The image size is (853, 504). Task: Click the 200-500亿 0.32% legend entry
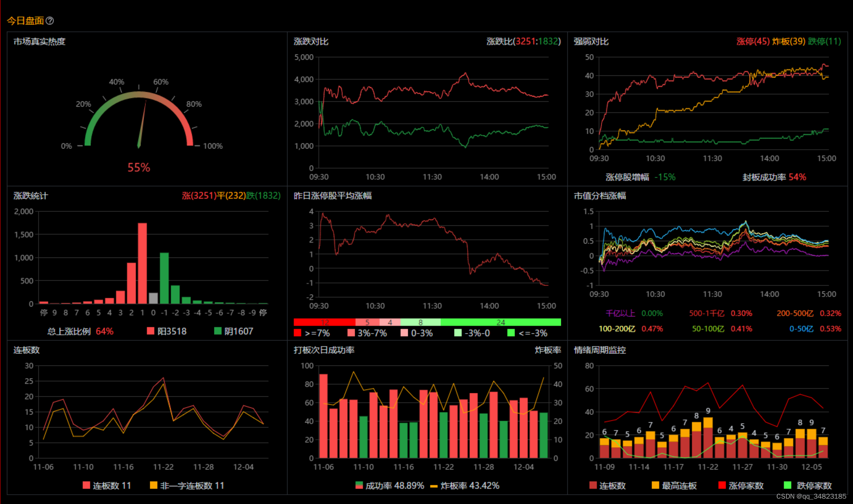click(809, 313)
